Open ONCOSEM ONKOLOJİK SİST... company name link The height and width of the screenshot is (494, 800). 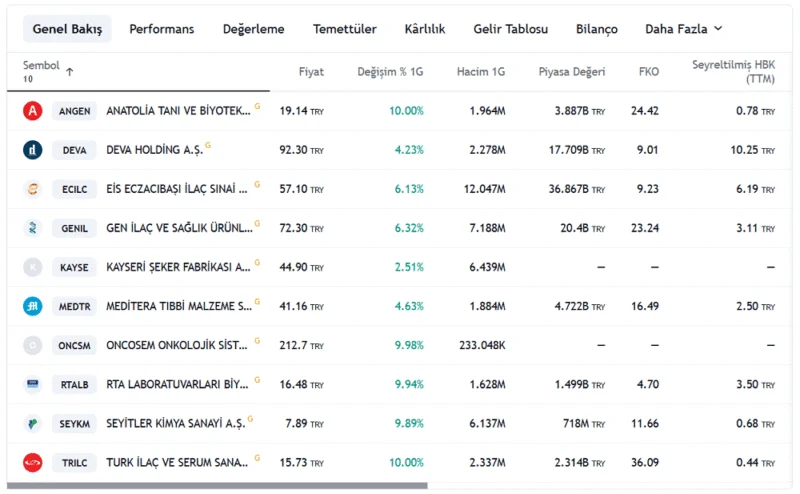pyautogui.click(x=177, y=345)
